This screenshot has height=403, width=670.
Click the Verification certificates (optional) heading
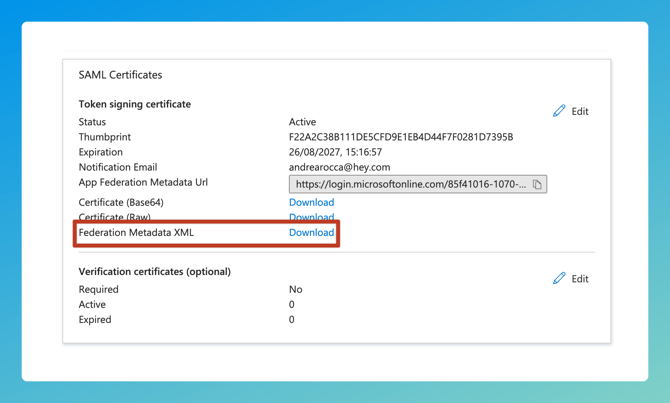154,272
